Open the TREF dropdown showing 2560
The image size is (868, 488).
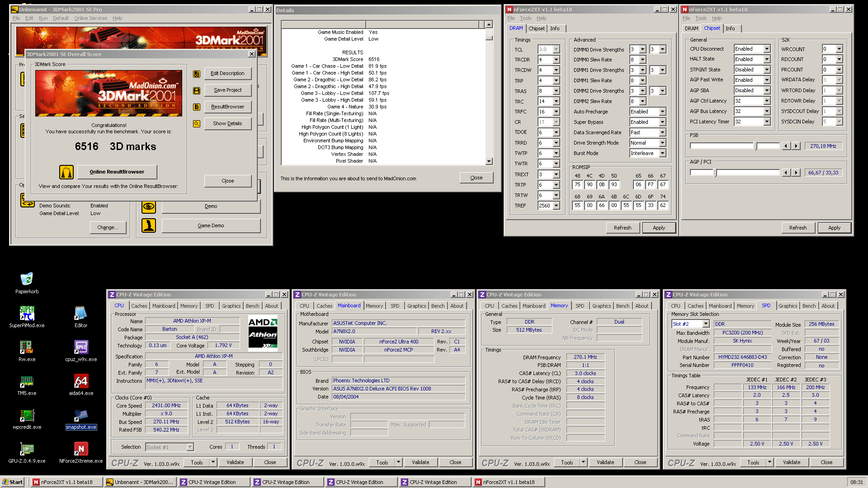point(556,206)
